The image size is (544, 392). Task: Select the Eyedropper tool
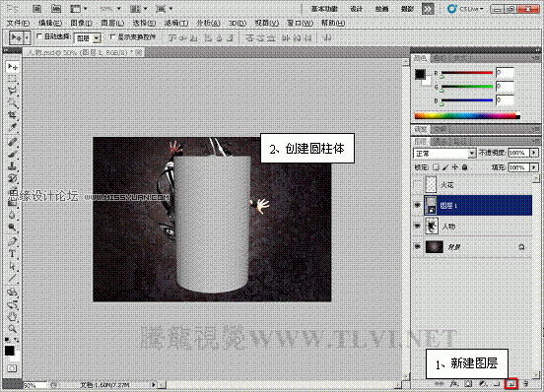[x=13, y=127]
